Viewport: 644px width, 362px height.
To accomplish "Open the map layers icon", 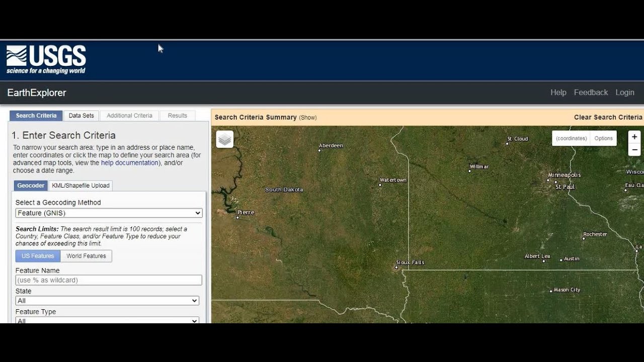I will pos(225,139).
